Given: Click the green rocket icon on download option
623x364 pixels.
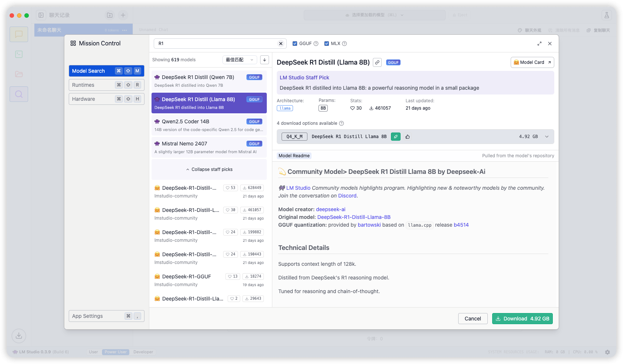Looking at the screenshot, I should pyautogui.click(x=396, y=137).
